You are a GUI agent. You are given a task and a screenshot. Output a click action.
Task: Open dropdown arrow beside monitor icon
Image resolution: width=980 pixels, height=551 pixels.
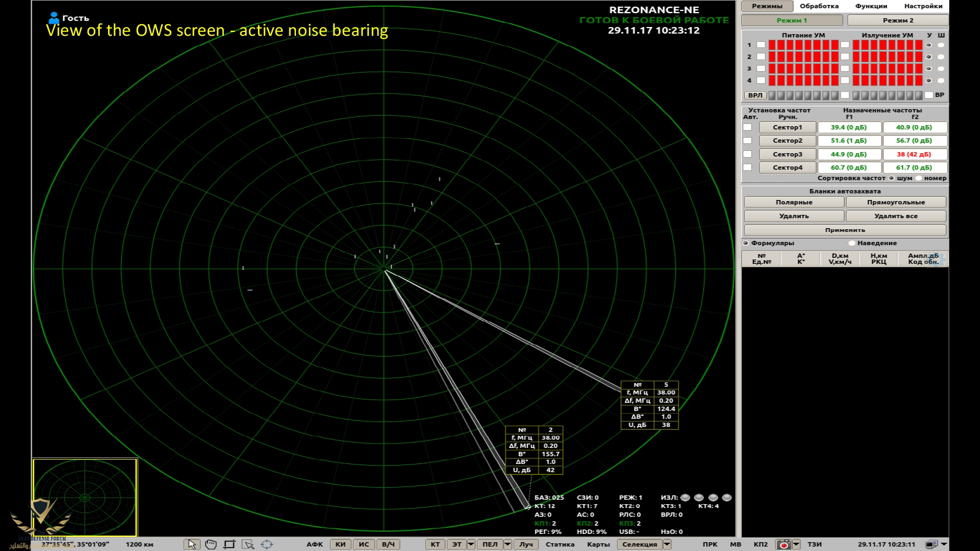pos(944,544)
